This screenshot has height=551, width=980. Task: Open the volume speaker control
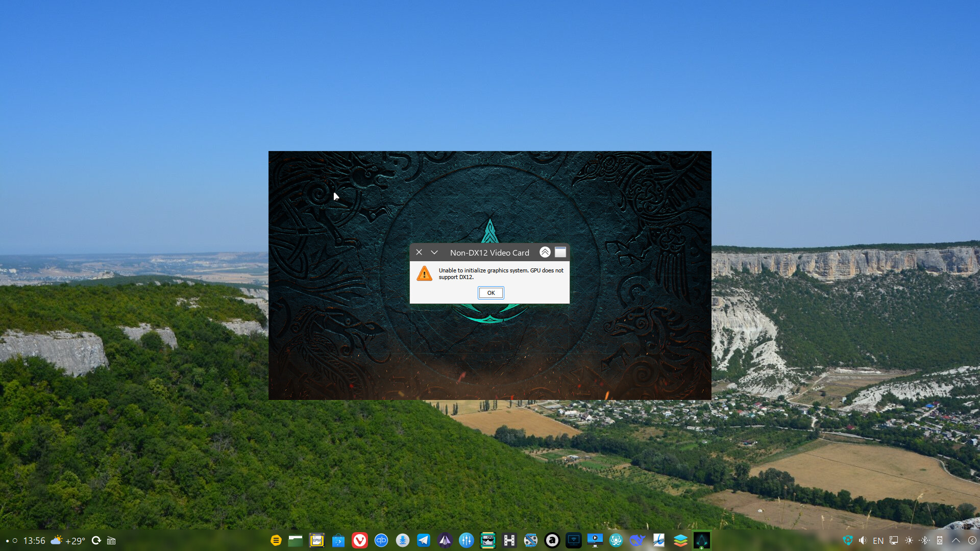863,540
